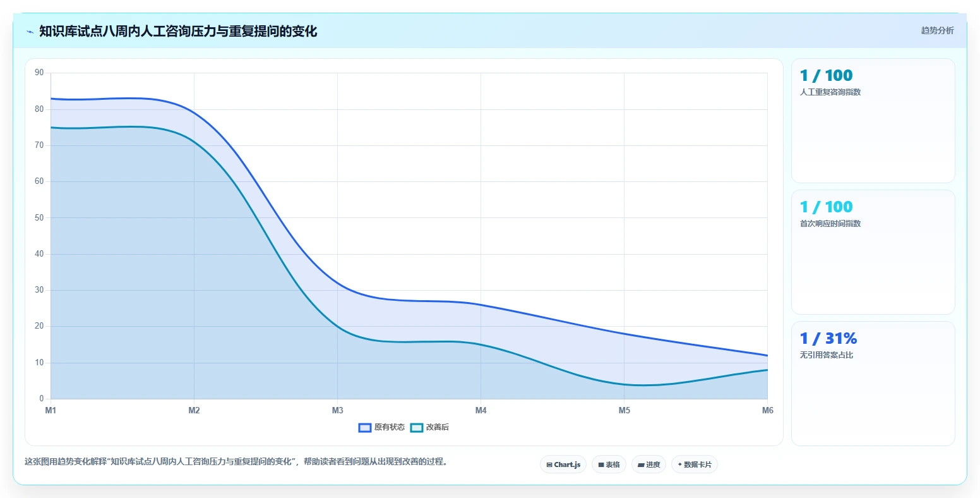Click the M5 x-axis label

click(624, 411)
